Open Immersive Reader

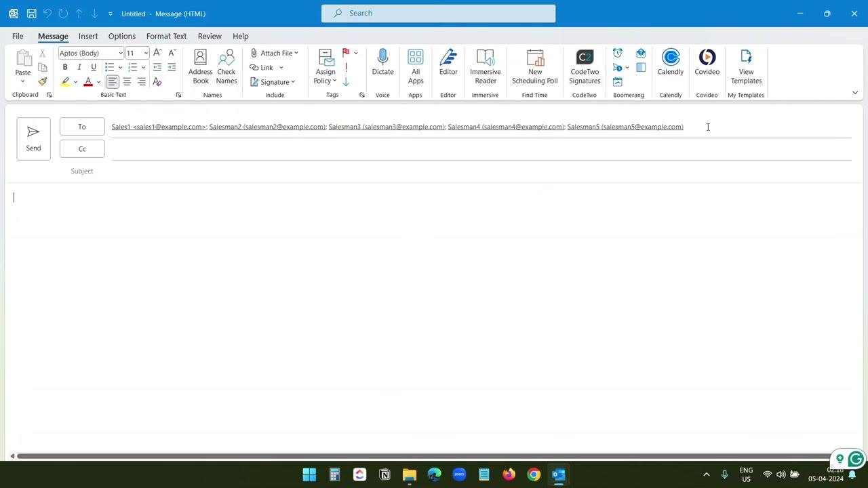(x=486, y=66)
